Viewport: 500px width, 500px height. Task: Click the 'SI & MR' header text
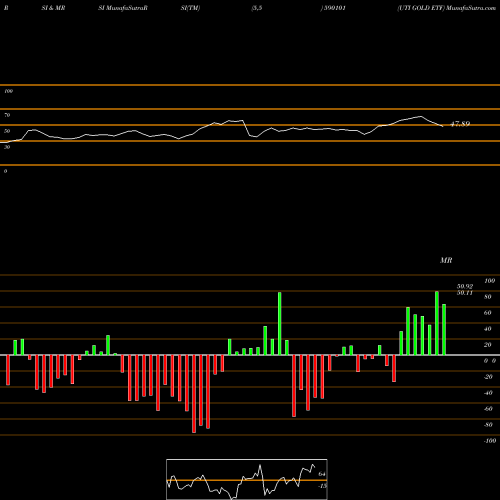click(53, 8)
